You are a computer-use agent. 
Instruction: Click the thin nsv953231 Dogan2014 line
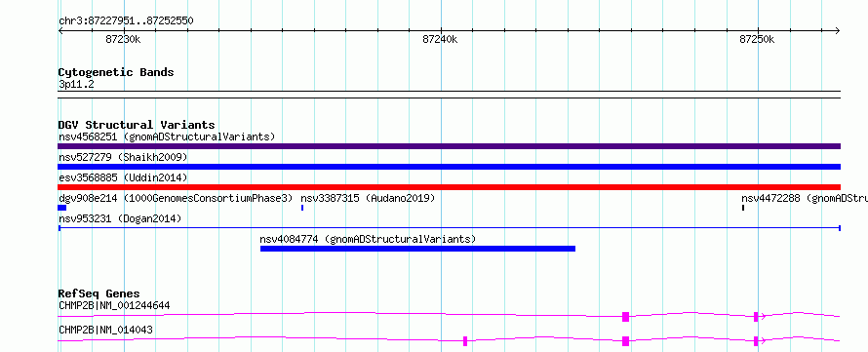pyautogui.click(x=449, y=228)
